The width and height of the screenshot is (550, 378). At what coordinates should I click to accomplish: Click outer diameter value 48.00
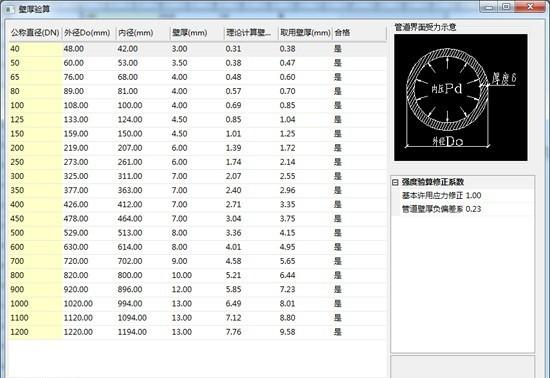pos(74,49)
